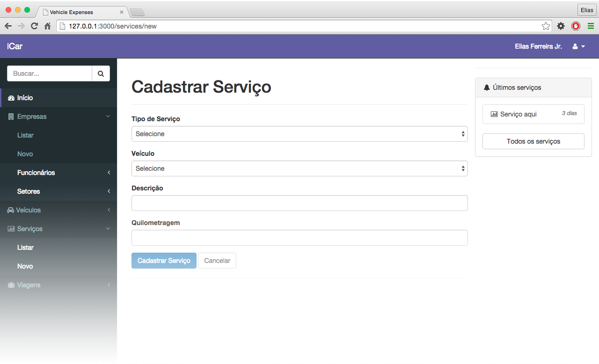Click the bar chart icon beside Serviços
The image size is (599, 364).
(x=11, y=229)
